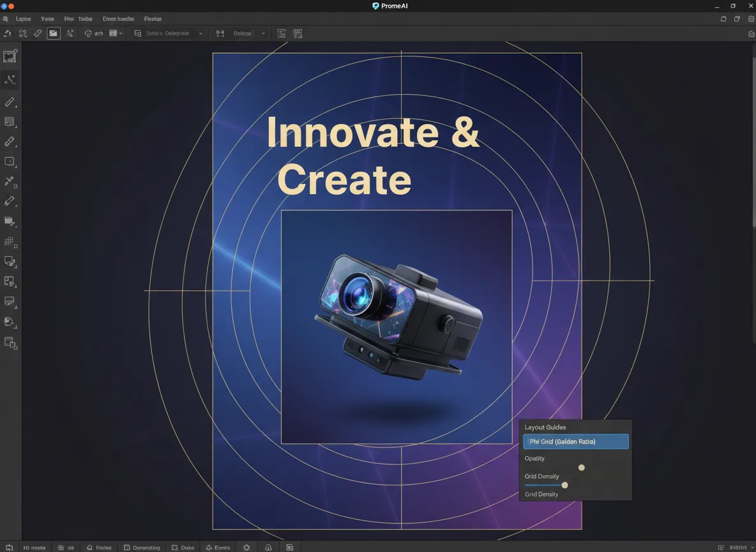This screenshot has width=756, height=552.
Task: Click the headphones icon in bottom status bar
Action: [268, 548]
